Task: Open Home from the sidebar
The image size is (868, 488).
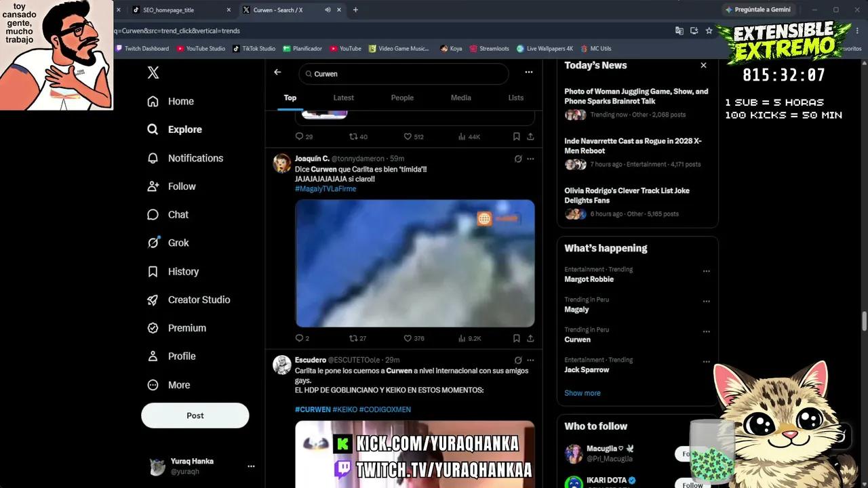Action: [171, 101]
